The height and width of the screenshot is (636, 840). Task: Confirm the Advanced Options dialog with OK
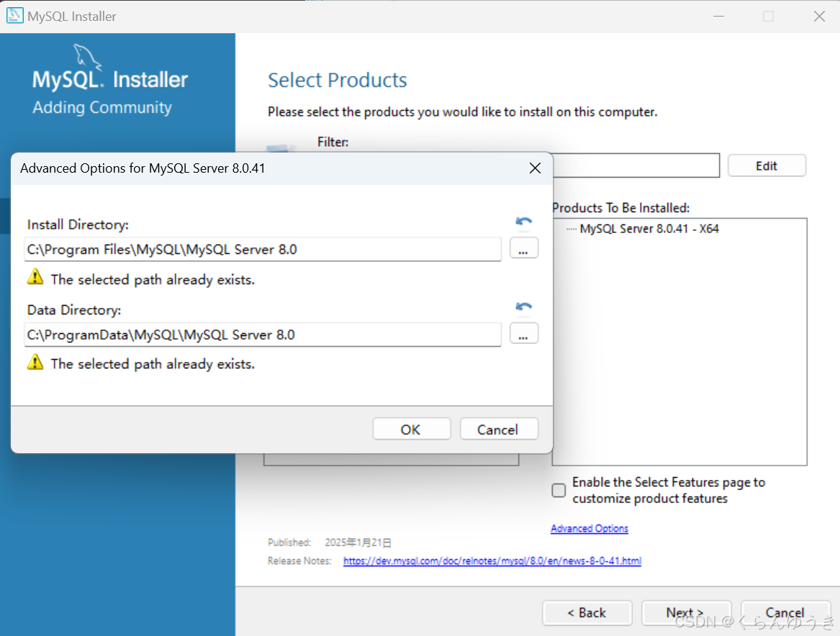click(x=411, y=430)
